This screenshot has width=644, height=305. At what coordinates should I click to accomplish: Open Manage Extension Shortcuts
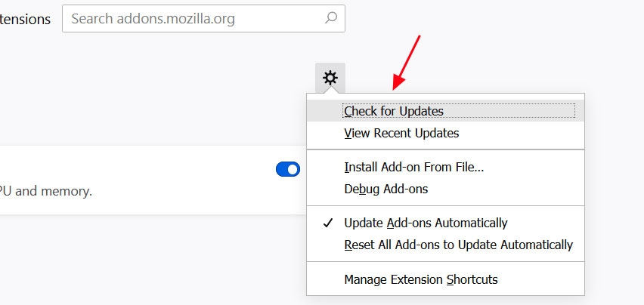click(x=420, y=279)
